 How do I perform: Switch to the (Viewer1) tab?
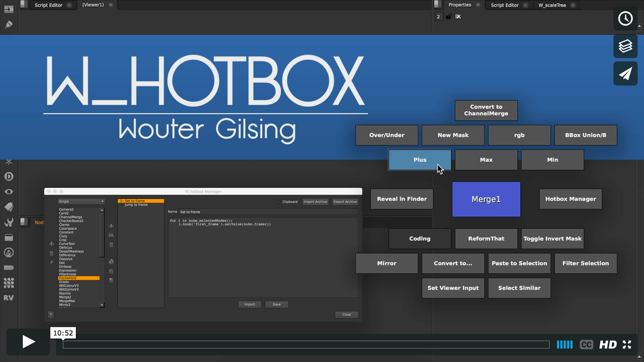[x=93, y=5]
